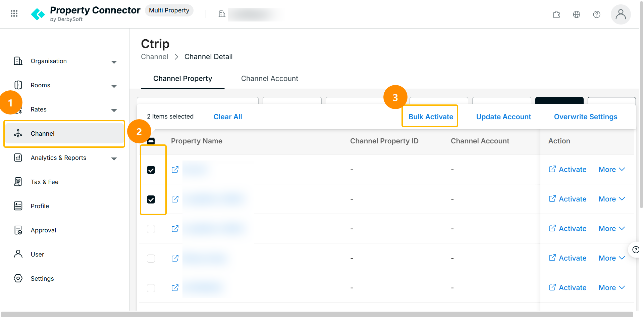
Task: Open the More dropdown in the third row
Action: (612, 229)
